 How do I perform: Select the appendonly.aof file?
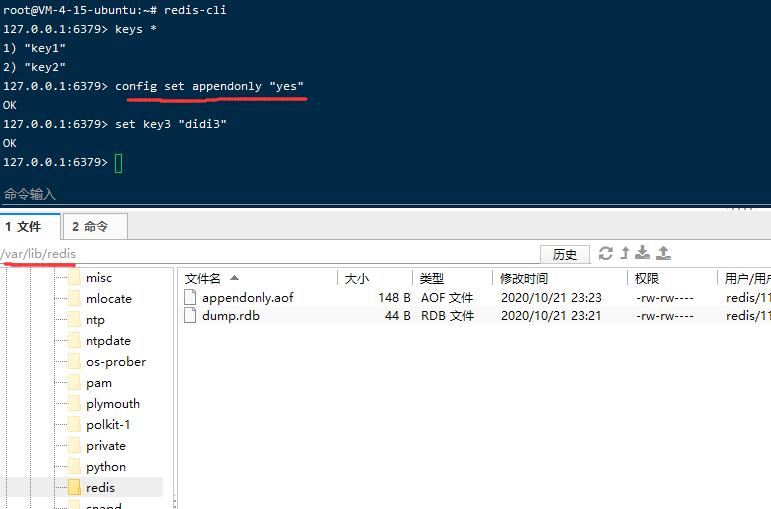pos(247,298)
